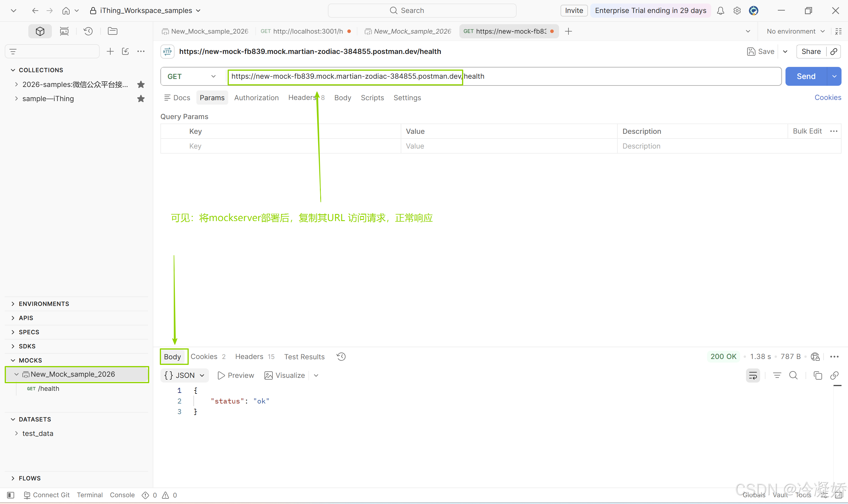Click the user avatar icon

click(754, 11)
